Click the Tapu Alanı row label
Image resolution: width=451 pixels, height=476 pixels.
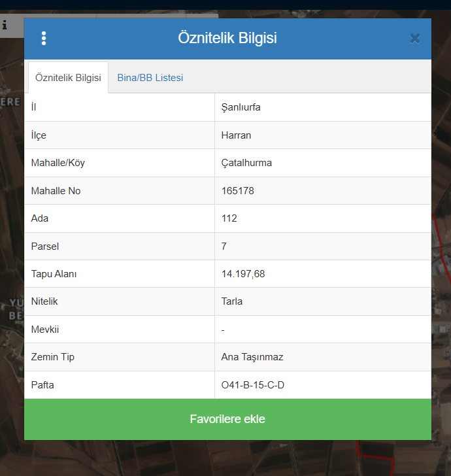(54, 274)
